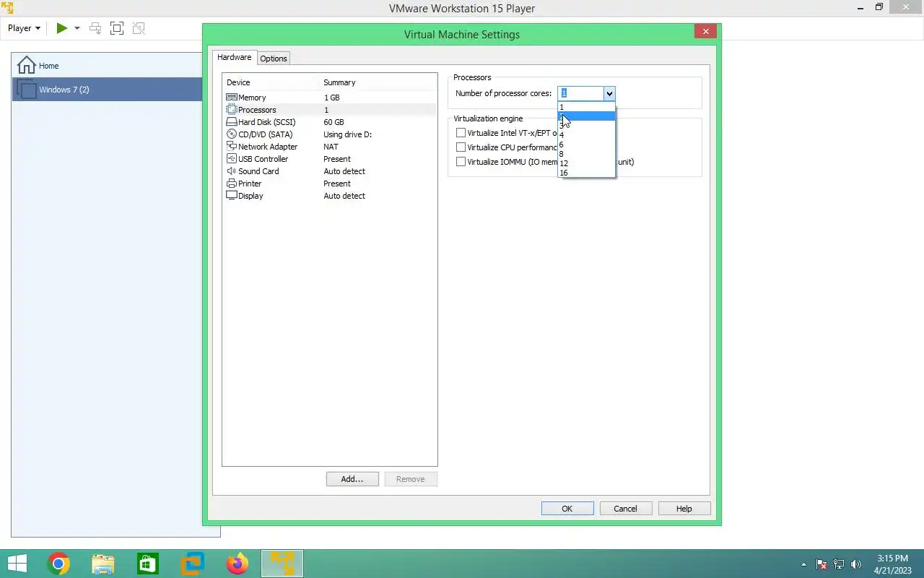
Task: Click the Summary column header
Action: coord(378,82)
